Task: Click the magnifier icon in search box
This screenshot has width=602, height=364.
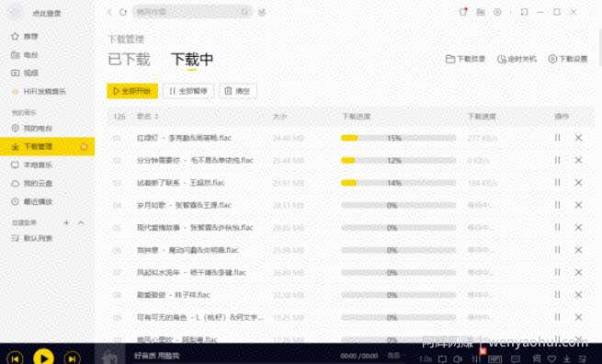Action: 244,12
